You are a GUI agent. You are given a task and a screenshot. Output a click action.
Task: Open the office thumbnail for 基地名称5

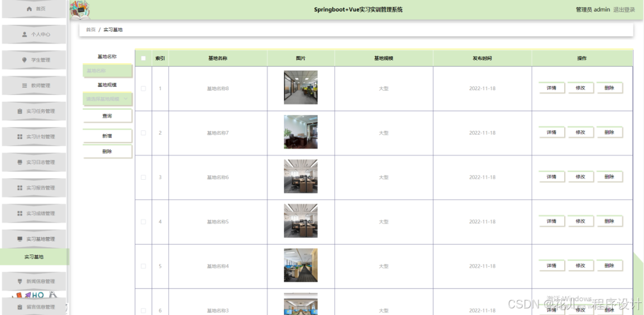[301, 220]
